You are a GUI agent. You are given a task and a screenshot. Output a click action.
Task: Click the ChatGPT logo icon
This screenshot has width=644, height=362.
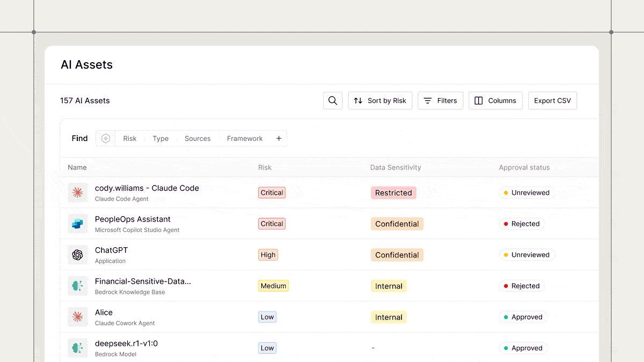pos(78,255)
